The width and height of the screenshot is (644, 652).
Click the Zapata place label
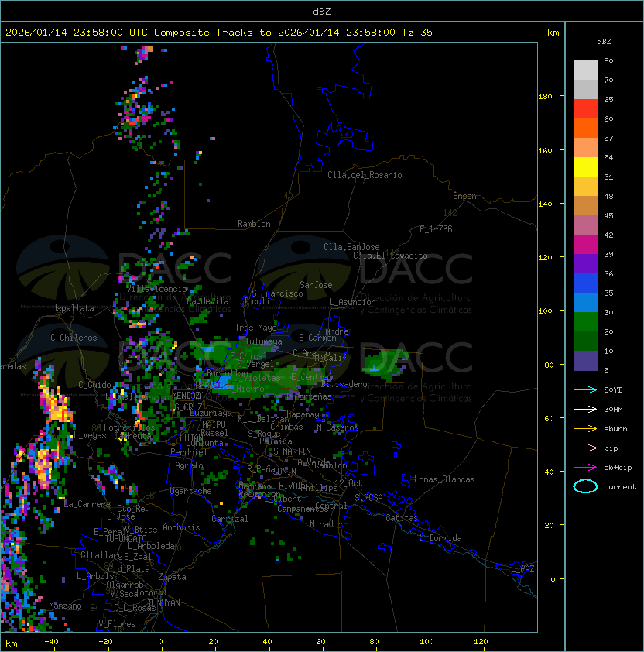(x=172, y=577)
